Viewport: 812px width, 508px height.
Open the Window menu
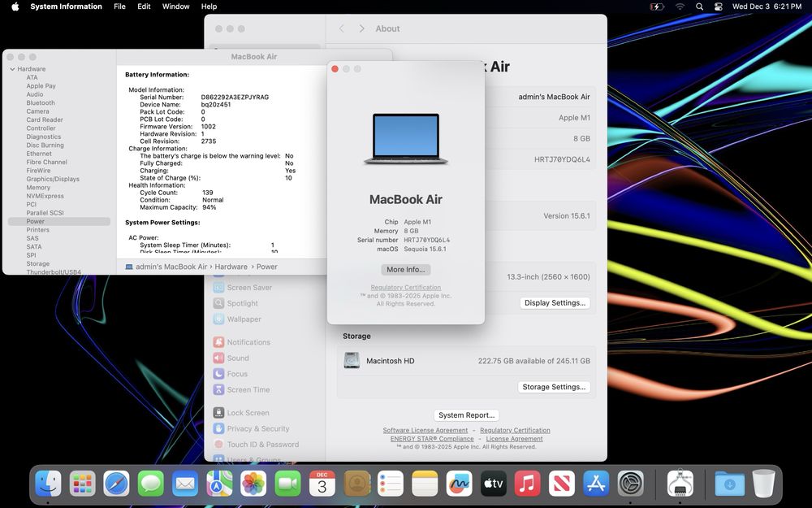(175, 7)
